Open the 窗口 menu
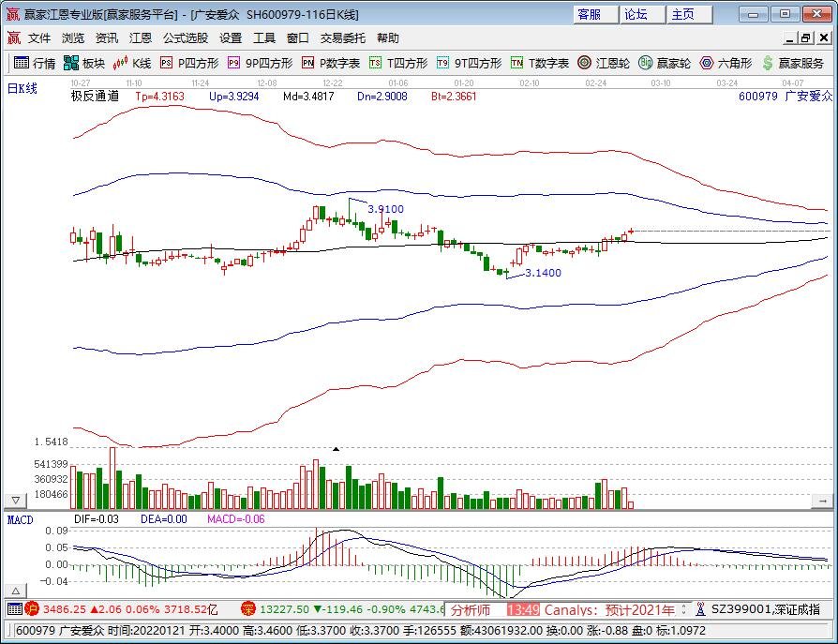 (298, 37)
